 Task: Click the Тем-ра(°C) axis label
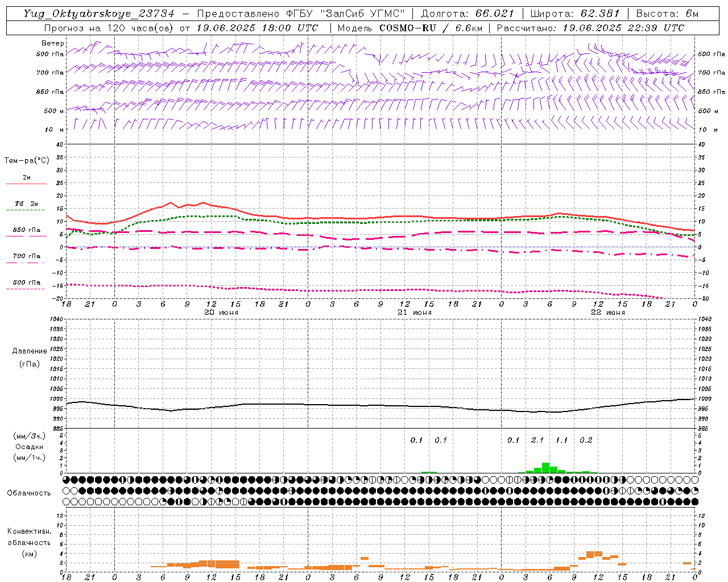coord(27,161)
